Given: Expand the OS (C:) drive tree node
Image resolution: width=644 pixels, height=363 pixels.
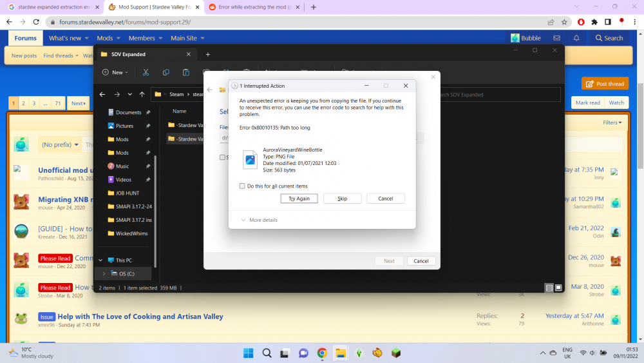Looking at the screenshot, I should [x=104, y=274].
